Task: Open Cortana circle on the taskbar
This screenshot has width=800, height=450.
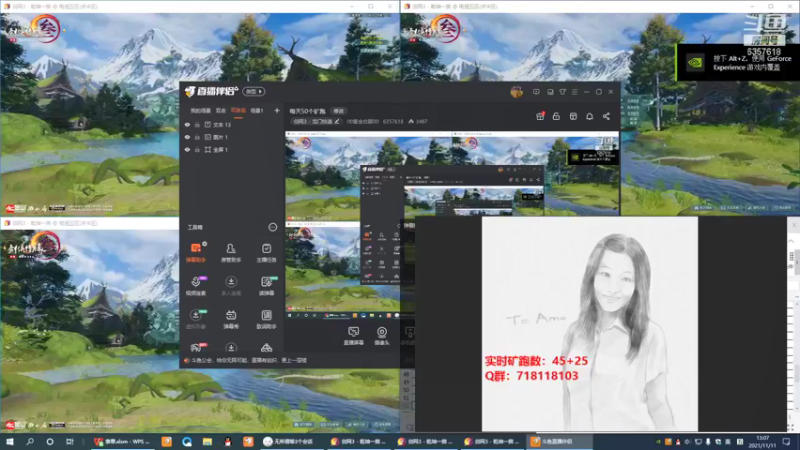Action: click(x=49, y=441)
